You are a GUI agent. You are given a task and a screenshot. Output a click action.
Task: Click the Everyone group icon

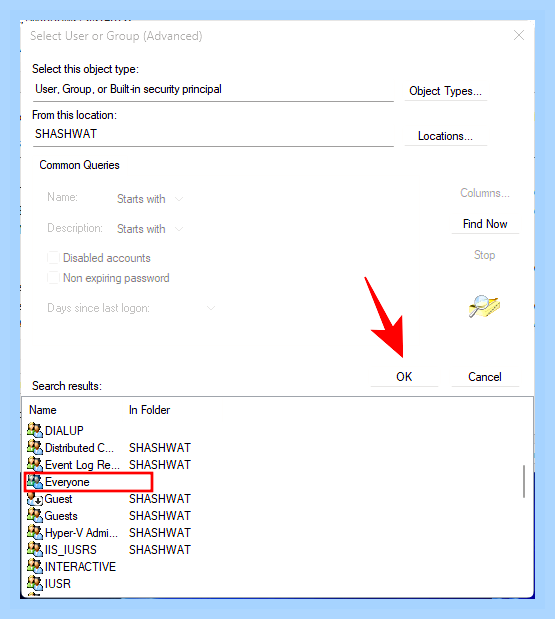pyautogui.click(x=35, y=481)
